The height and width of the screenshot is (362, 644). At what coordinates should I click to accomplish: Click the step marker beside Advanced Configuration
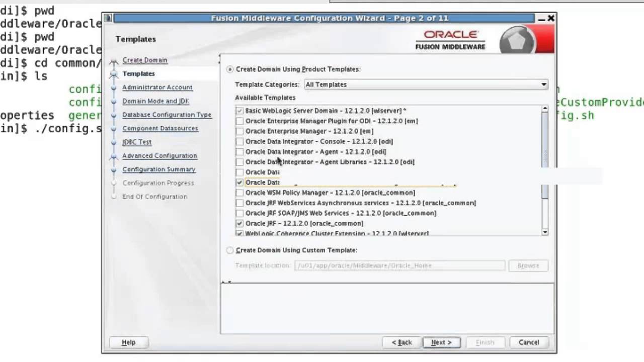[x=114, y=156]
